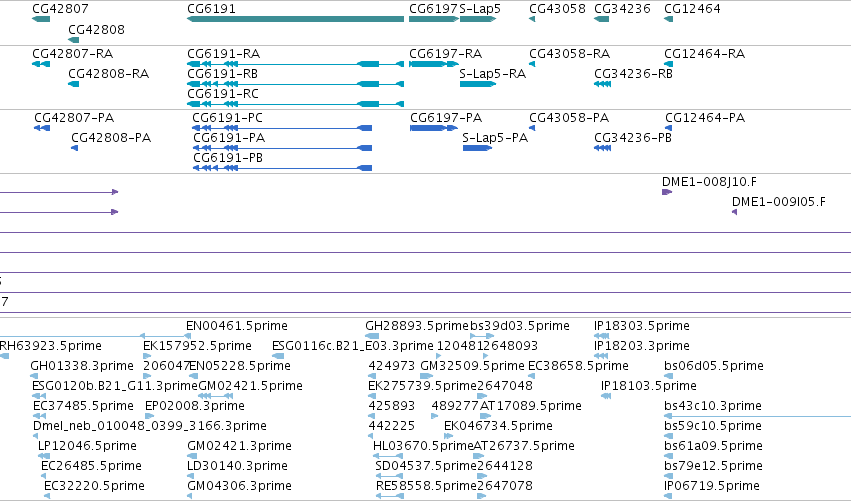The height and width of the screenshot is (501, 851).
Task: Select the CG6197 gene arrow
Action: (x=434, y=19)
